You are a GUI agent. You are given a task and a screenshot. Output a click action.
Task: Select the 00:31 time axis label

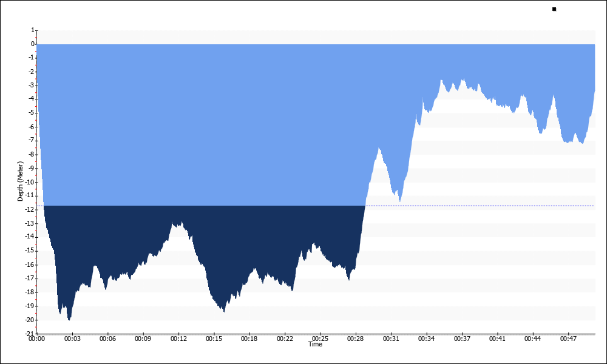click(x=391, y=339)
